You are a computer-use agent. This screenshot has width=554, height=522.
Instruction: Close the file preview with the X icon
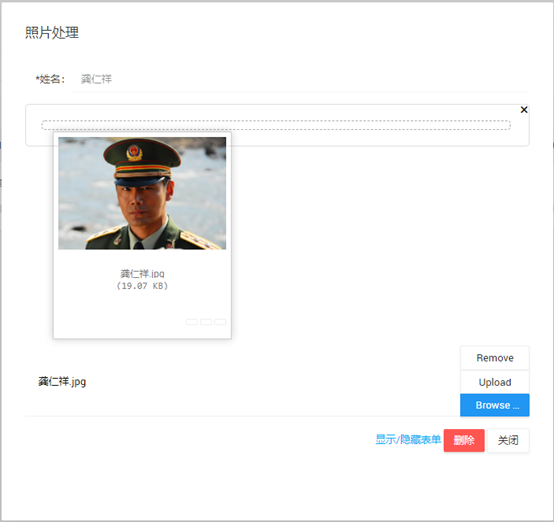coord(524,110)
